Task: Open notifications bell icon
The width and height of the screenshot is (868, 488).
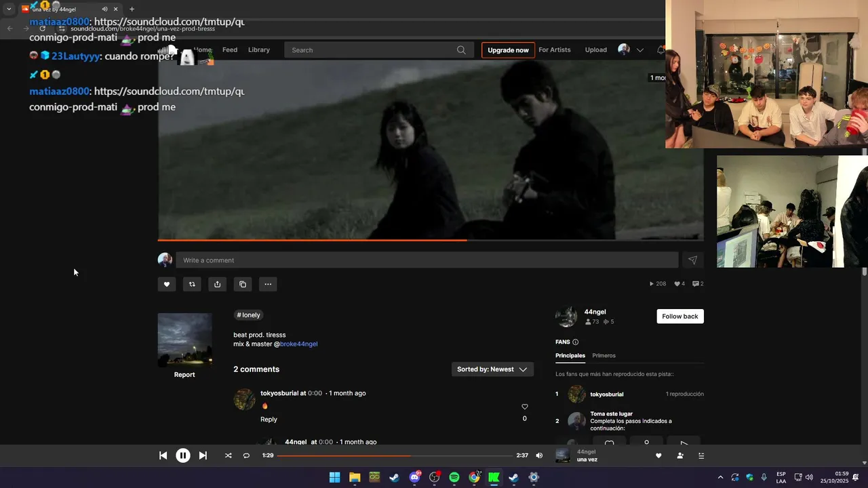Action: coord(660,50)
